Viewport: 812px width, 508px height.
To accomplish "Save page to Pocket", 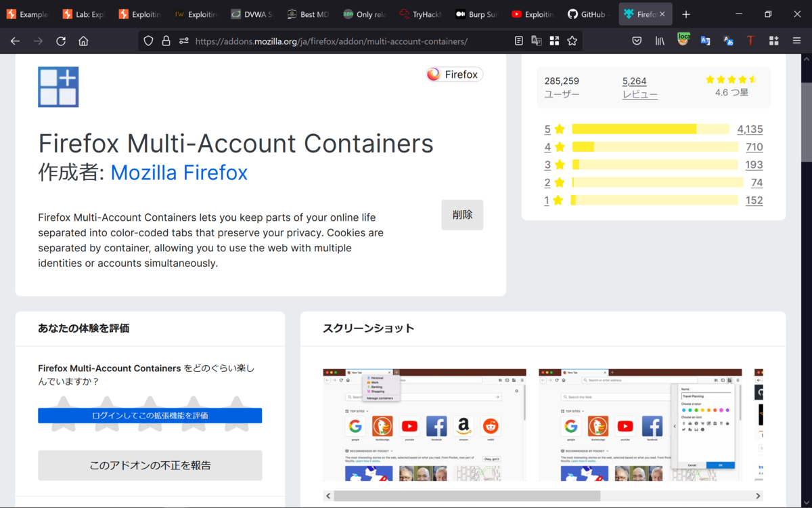I will [x=637, y=41].
